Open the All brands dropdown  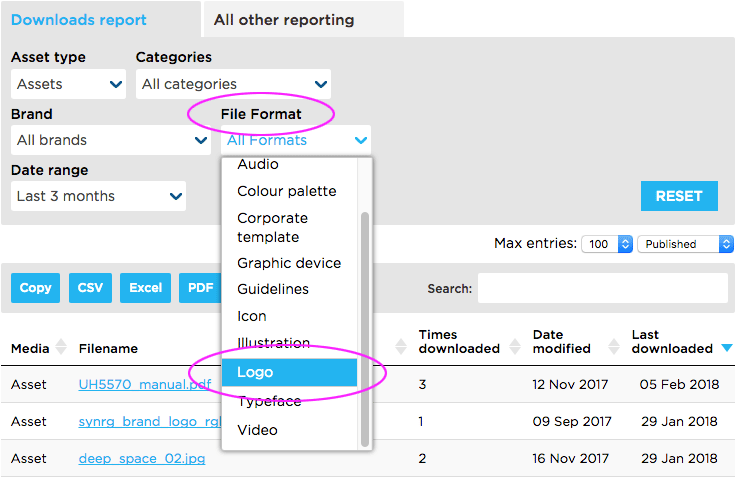tap(111, 141)
